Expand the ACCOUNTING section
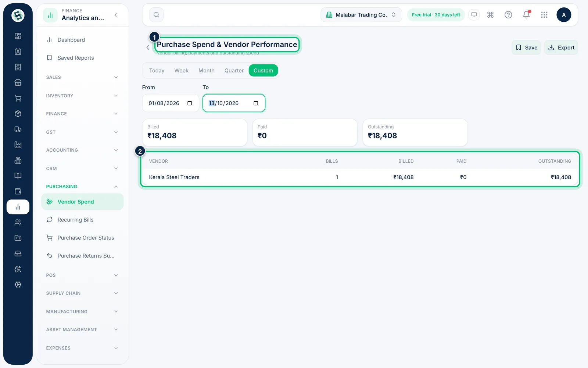Viewport: 588px width, 368px height. pos(82,150)
